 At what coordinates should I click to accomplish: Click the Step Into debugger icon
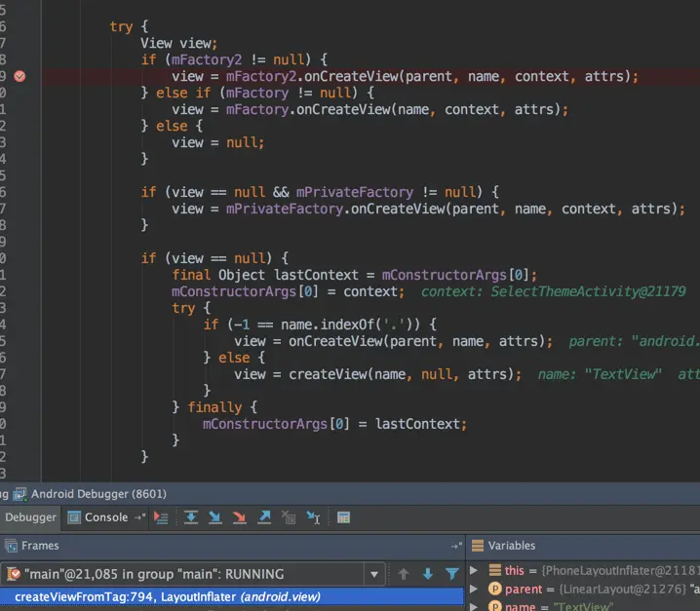coord(215,517)
